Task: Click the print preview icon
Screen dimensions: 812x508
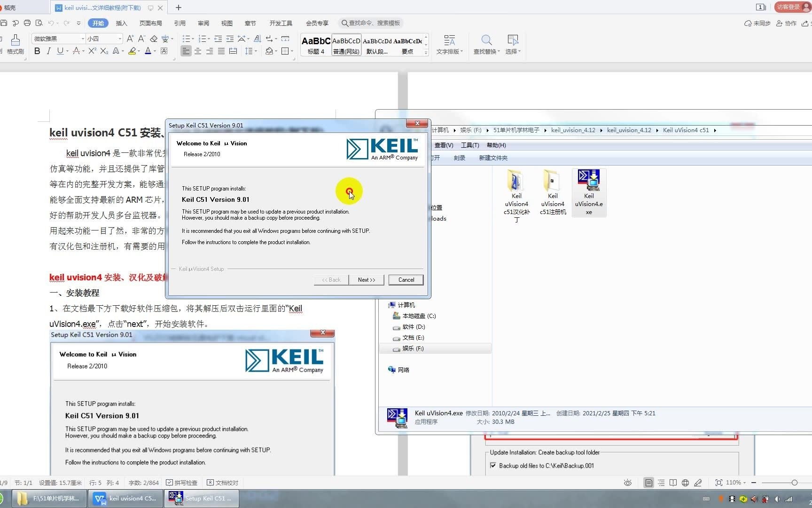Action: pyautogui.click(x=39, y=23)
